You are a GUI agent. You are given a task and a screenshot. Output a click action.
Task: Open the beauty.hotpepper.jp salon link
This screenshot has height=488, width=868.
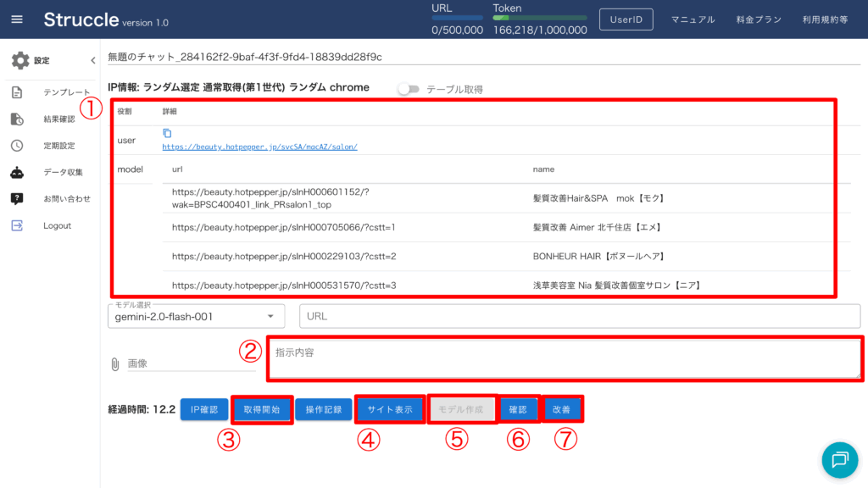pyautogui.click(x=259, y=147)
